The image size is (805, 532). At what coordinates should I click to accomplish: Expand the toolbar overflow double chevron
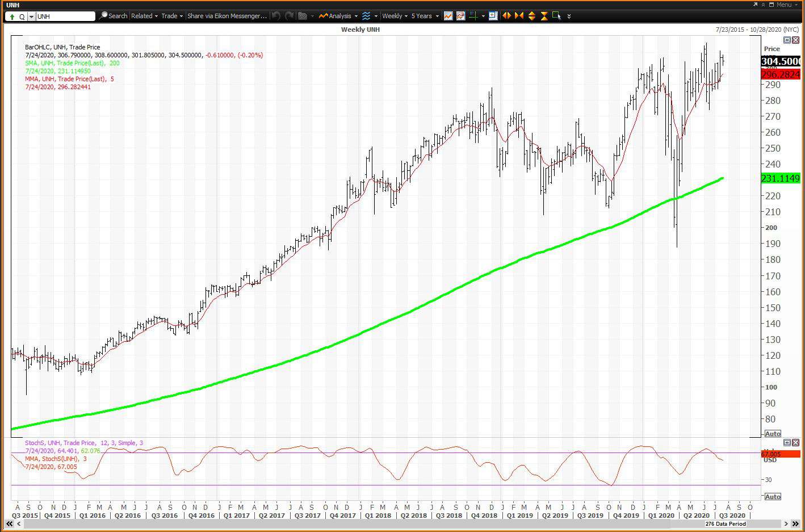point(569,16)
